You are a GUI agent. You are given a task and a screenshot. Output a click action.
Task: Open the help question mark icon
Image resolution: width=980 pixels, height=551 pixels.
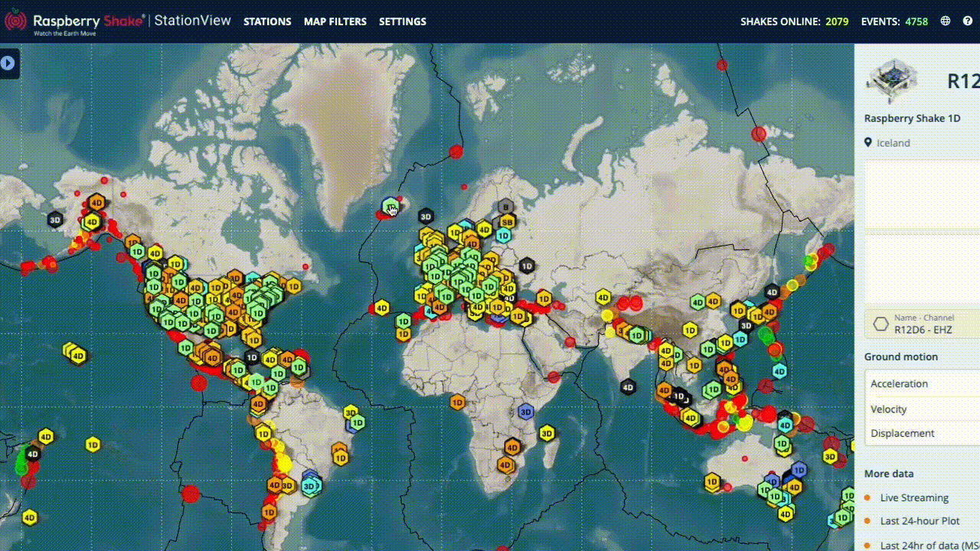point(968,21)
